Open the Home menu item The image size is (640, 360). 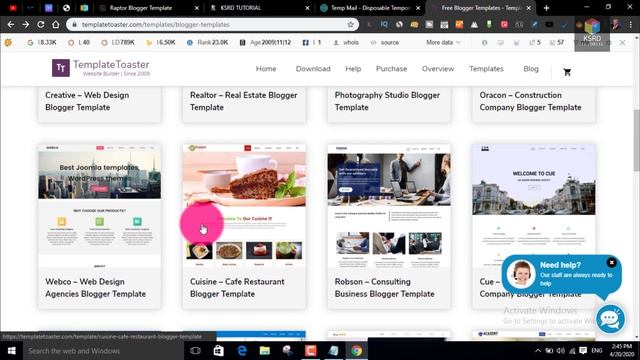tap(266, 69)
